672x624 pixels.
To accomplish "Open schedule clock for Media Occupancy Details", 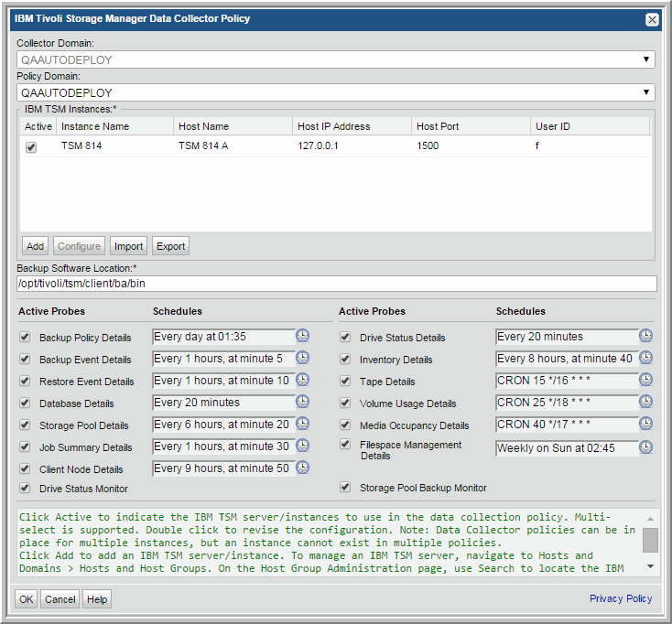I will tap(646, 425).
